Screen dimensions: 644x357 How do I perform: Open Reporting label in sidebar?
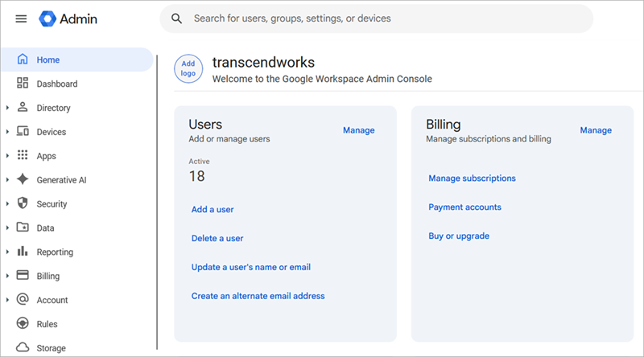(x=55, y=252)
